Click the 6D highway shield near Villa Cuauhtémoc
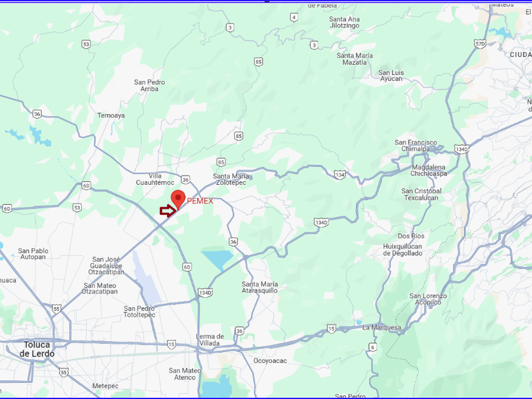Screen dimensions: 532x399 point(86,186)
